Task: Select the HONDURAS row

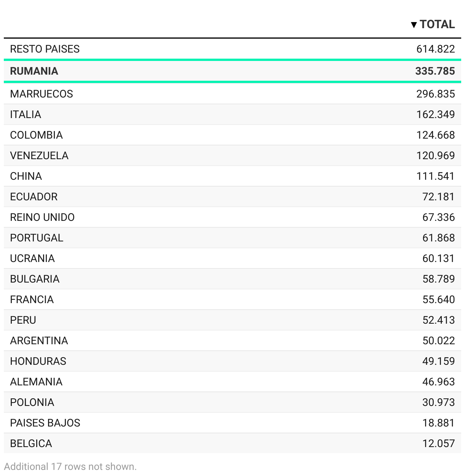Action: click(x=232, y=361)
